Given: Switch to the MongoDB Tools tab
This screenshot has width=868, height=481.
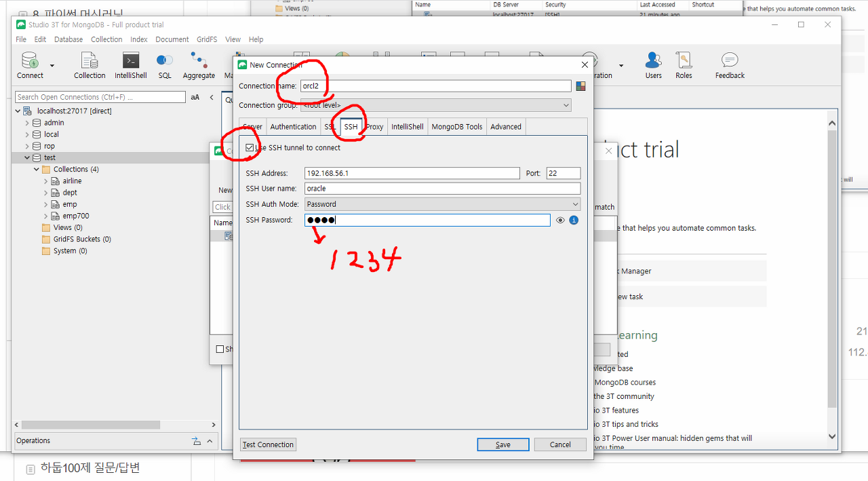Looking at the screenshot, I should point(457,127).
